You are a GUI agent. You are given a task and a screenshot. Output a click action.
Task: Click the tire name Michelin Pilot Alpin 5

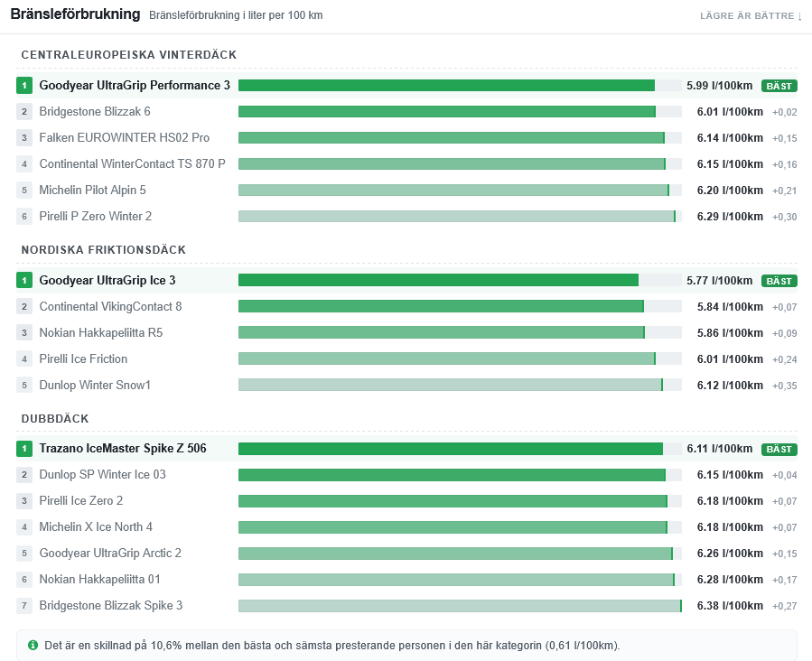pyautogui.click(x=93, y=190)
